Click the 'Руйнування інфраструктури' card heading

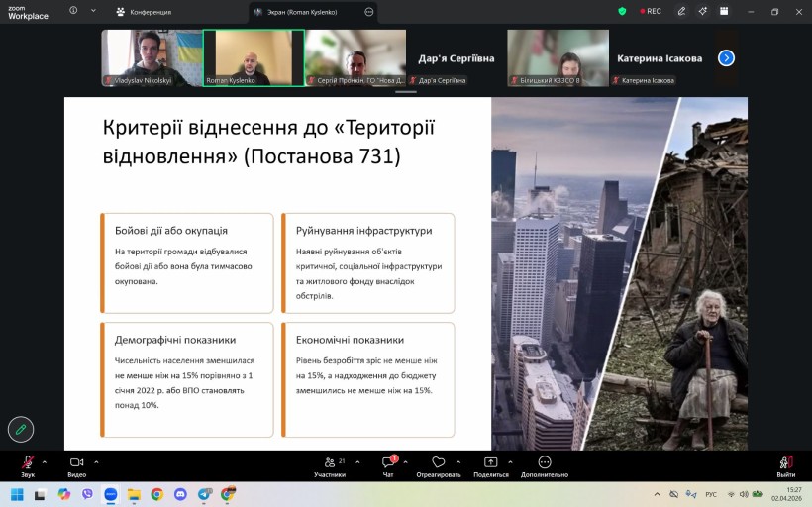[363, 231]
